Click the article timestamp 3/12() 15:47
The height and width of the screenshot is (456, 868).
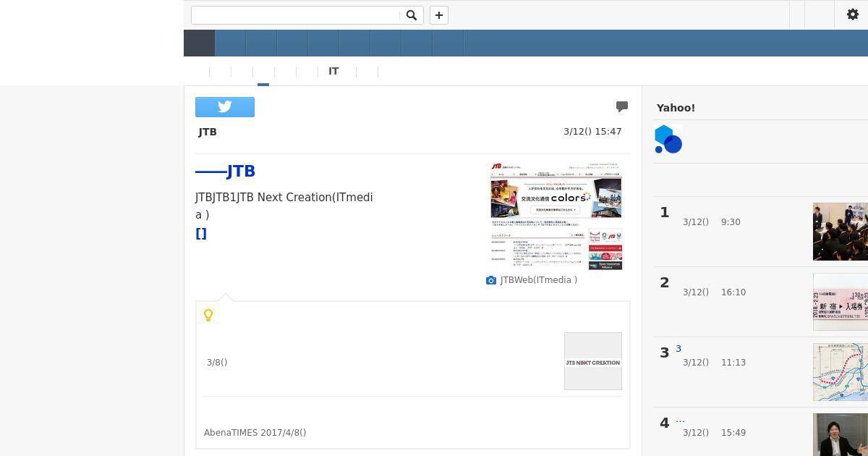[592, 132]
